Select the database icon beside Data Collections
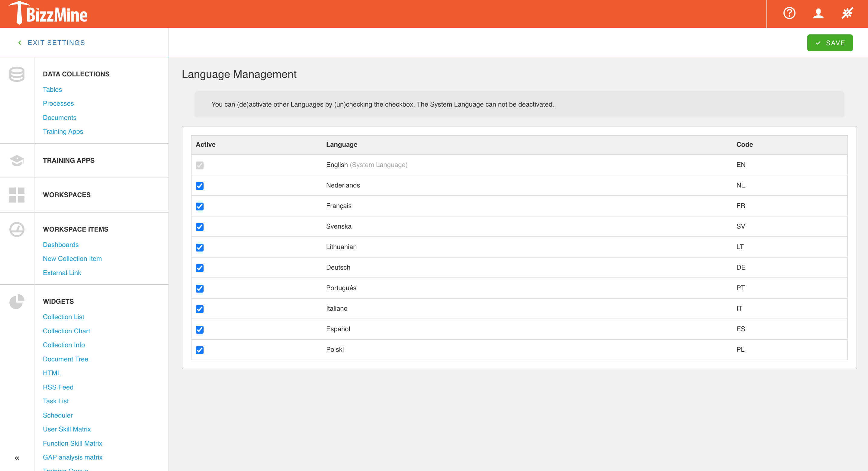The width and height of the screenshot is (868, 471). (17, 74)
